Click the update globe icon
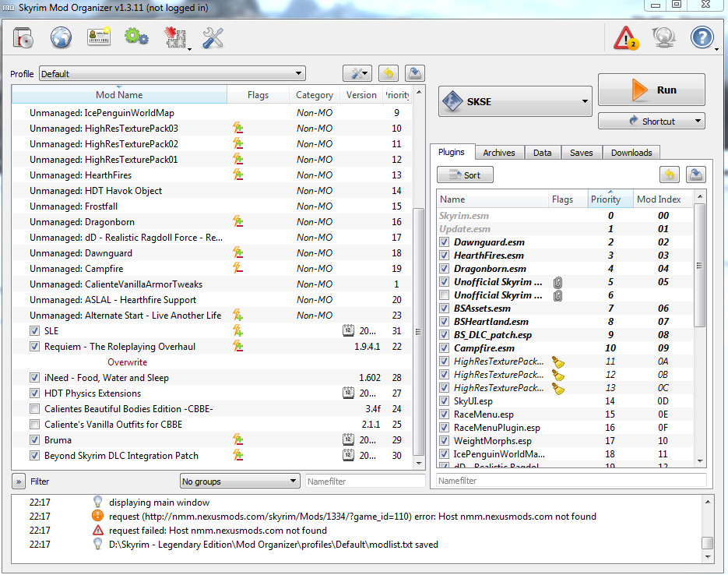 tap(663, 37)
